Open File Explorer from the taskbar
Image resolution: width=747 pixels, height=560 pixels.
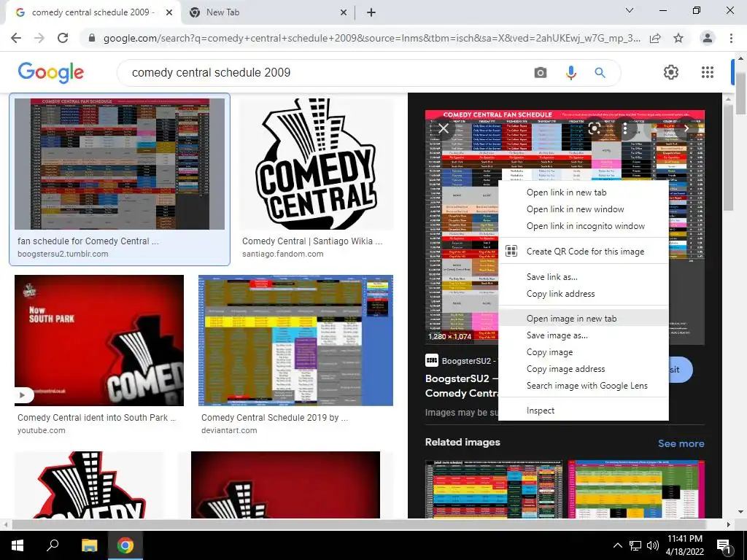pyautogui.click(x=89, y=545)
